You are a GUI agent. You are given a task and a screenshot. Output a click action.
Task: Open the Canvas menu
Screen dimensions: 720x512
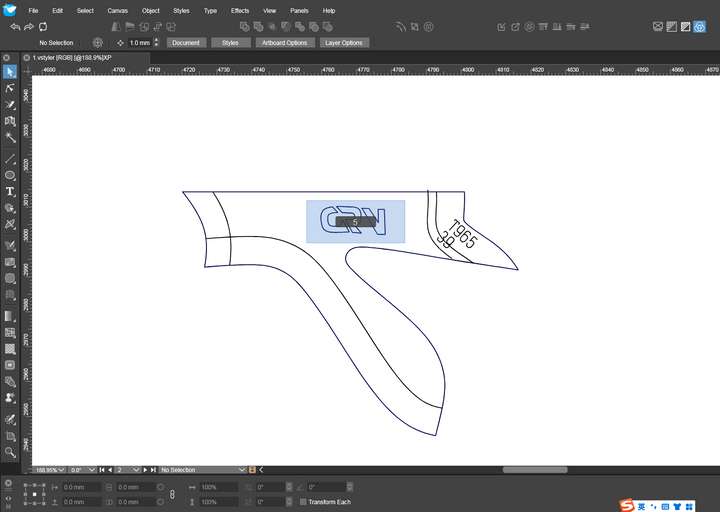point(118,11)
